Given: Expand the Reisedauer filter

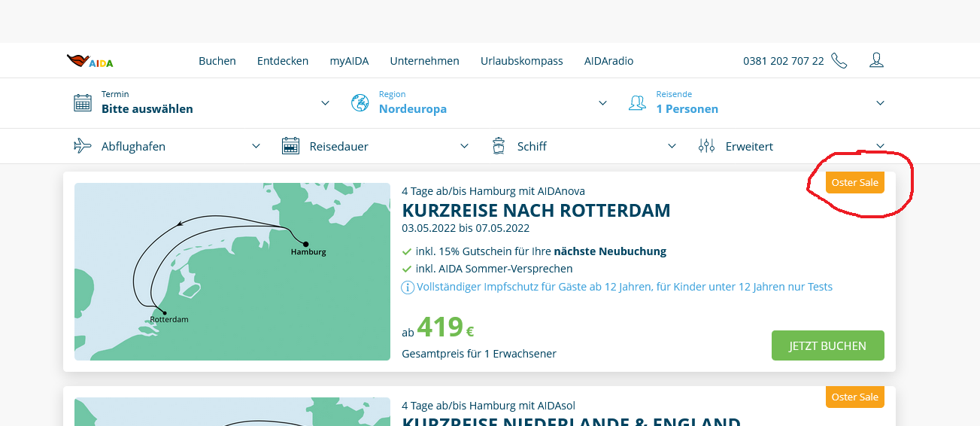Looking at the screenshot, I should coord(464,146).
